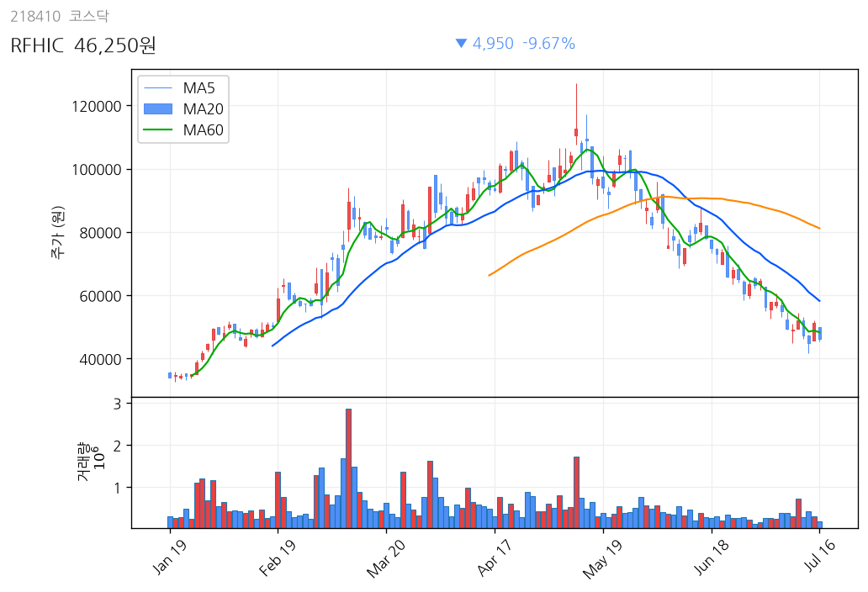This screenshot has width=868, height=592.
Task: Click the Mar 20 date label
Action: [385, 558]
